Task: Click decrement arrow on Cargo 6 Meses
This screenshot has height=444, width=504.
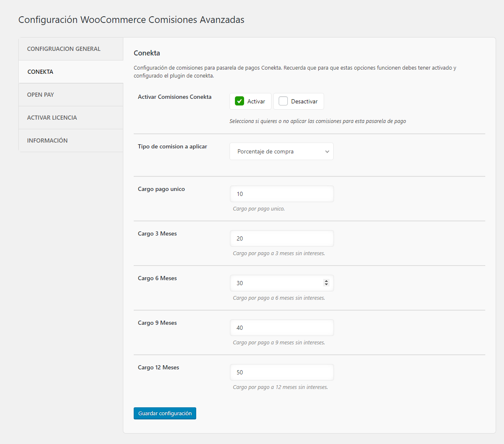Action: pyautogui.click(x=326, y=285)
